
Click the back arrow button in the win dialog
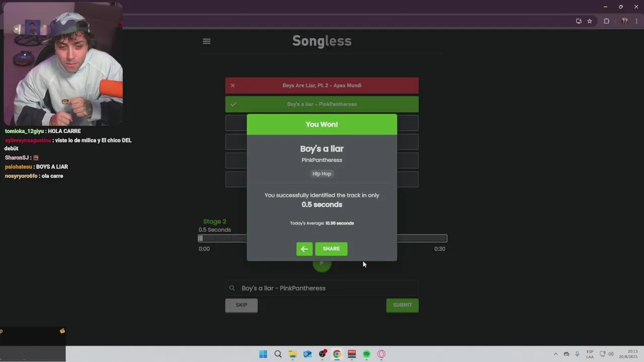[x=304, y=249]
